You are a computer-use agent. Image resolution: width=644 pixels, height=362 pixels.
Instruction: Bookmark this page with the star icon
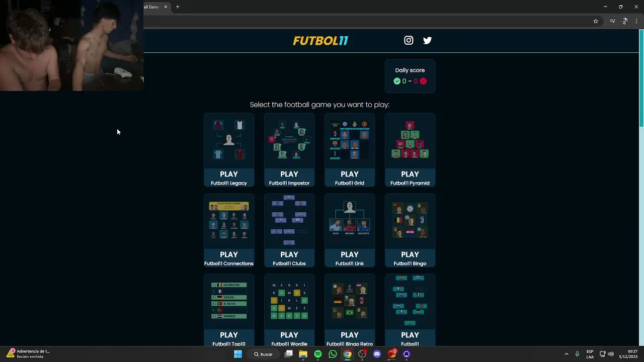[596, 21]
